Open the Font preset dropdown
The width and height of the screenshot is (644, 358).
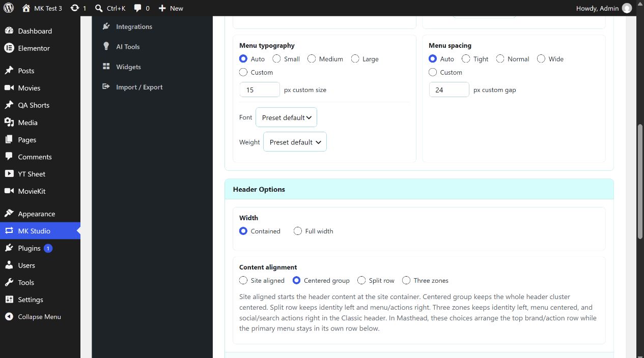click(x=286, y=117)
